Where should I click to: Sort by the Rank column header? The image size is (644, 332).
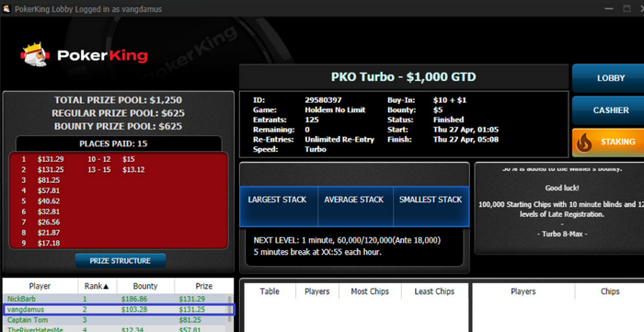pos(97,286)
